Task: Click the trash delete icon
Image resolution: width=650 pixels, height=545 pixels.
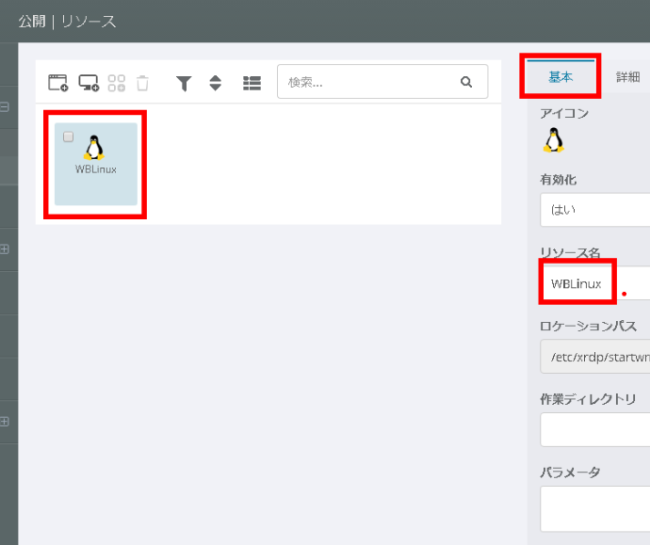Action: point(143,83)
